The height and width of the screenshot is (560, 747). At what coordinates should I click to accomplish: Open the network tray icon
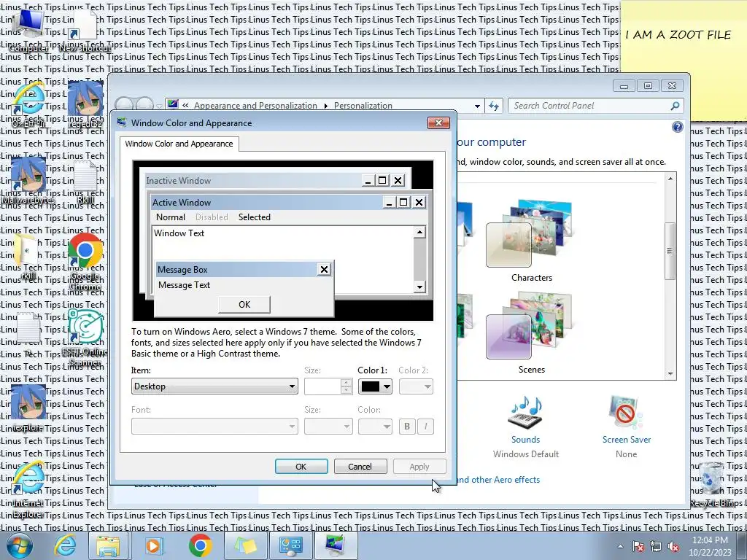click(656, 547)
